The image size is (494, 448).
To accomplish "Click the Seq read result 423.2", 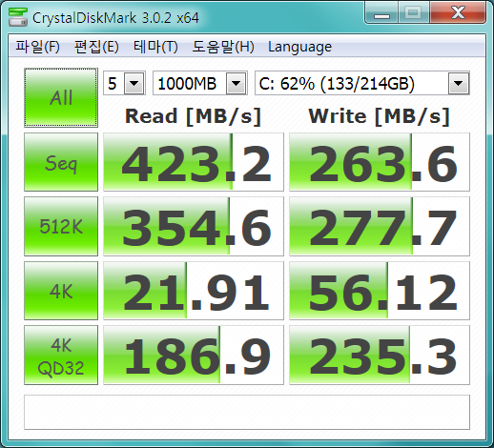I will (x=194, y=162).
